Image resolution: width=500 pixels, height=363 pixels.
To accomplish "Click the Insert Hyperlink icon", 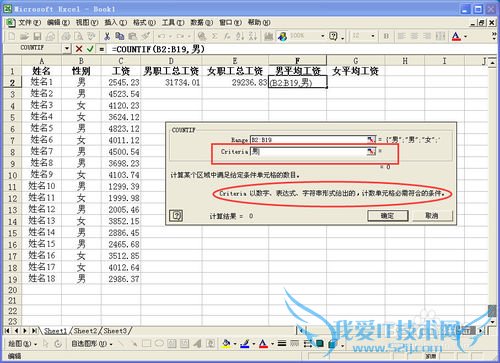I will click(x=202, y=36).
